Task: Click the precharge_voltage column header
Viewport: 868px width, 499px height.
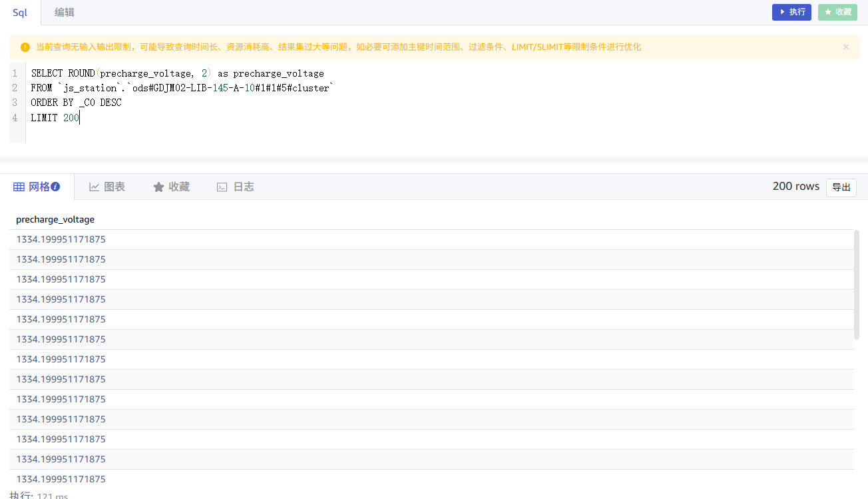Action: [55, 219]
